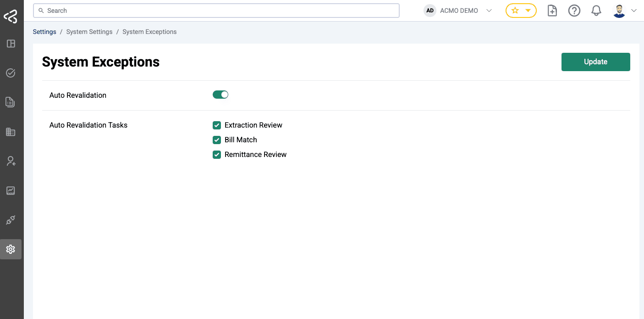Open the Analytics chart icon in sidebar
The image size is (644, 319).
pos(11,190)
